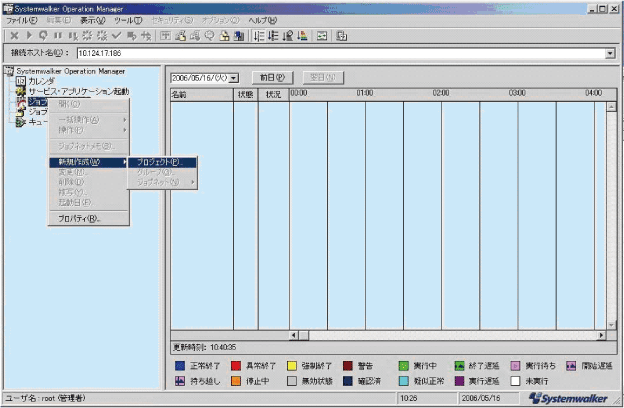Screen dimensions: 624x408
Task: Click グループ(G) submenu entry
Action: pyautogui.click(x=162, y=172)
